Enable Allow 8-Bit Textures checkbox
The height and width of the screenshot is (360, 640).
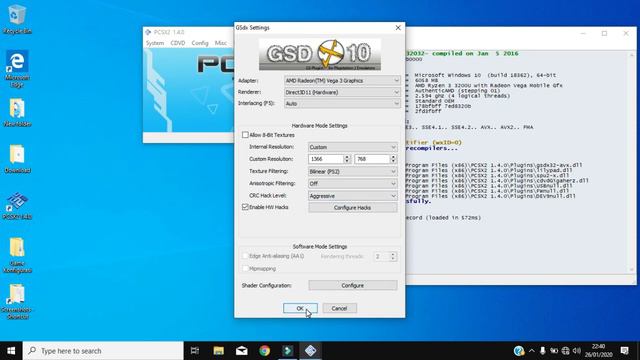click(245, 135)
